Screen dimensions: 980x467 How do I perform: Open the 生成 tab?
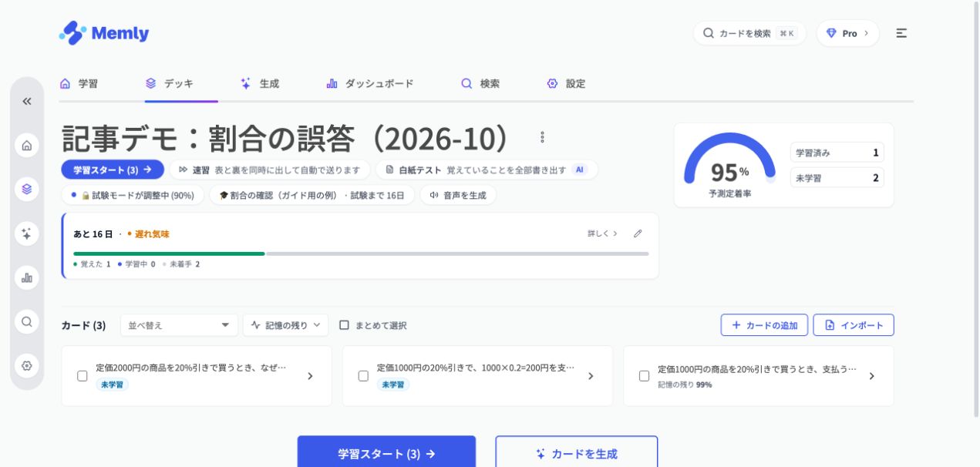[260, 83]
